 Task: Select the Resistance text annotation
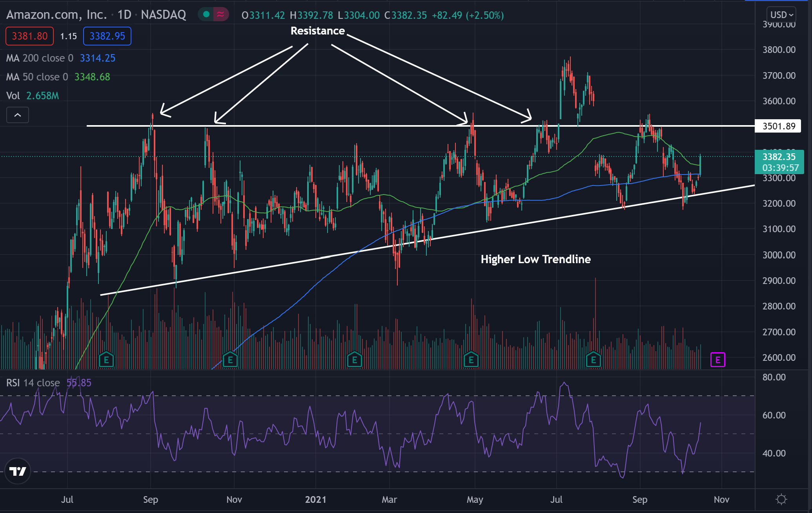click(x=318, y=31)
